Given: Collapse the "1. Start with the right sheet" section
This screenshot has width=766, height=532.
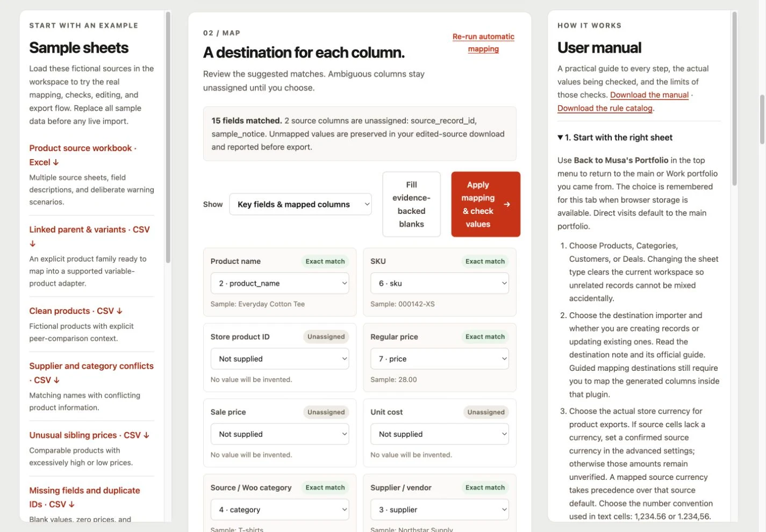Looking at the screenshot, I should coord(615,138).
